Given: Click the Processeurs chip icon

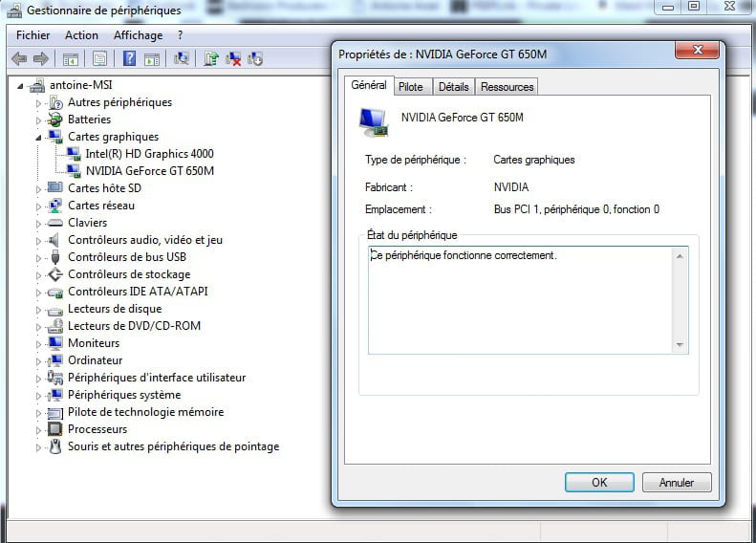Looking at the screenshot, I should (x=55, y=429).
